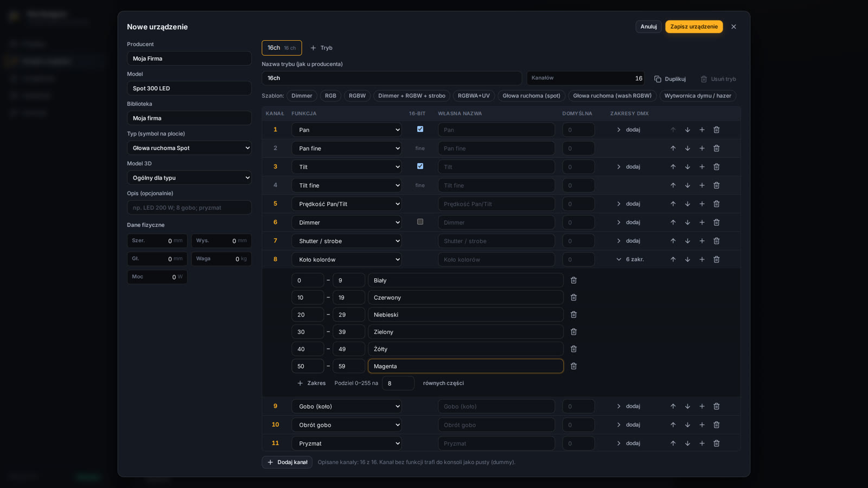This screenshot has height=488, width=868.
Task: Move channel 2 Pan fine up
Action: tap(673, 148)
